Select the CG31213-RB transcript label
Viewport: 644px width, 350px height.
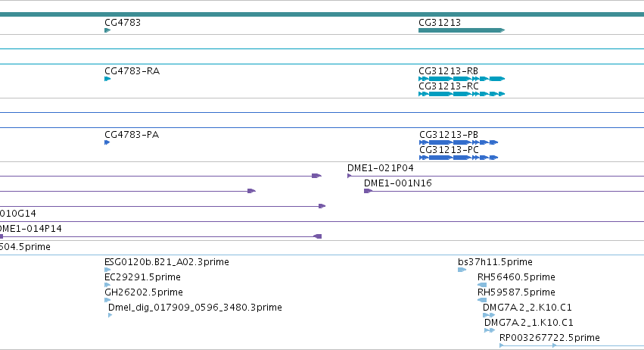(448, 71)
